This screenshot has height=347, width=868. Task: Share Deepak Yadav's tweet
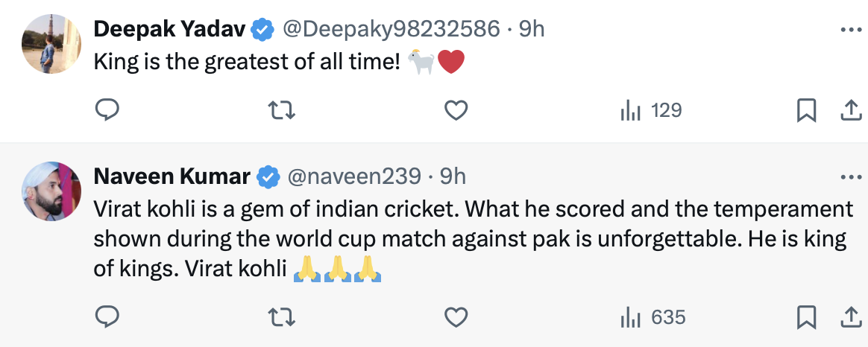click(x=850, y=111)
